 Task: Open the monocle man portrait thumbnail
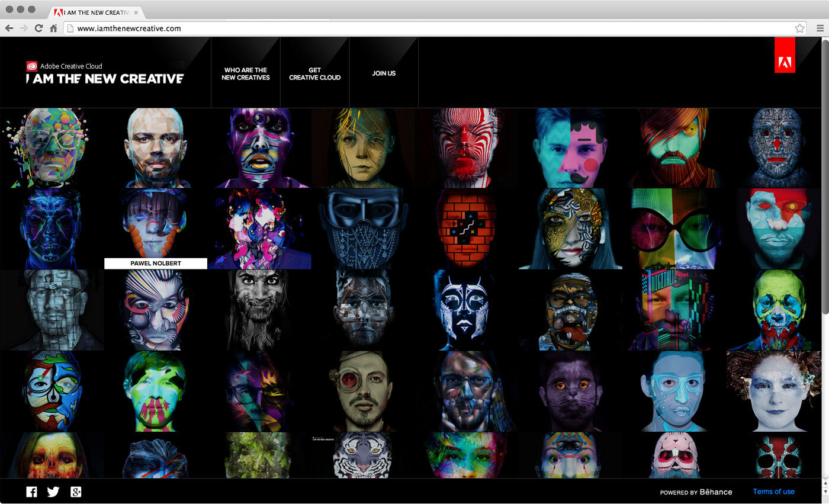[x=361, y=391]
